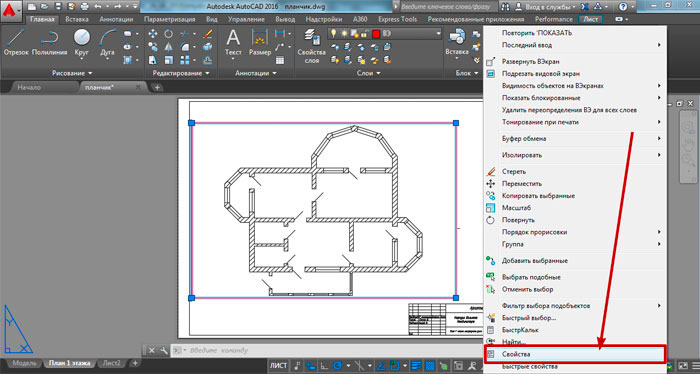This screenshot has height=374, width=700.
Task: Select the Полилиния tool
Action: [x=50, y=42]
